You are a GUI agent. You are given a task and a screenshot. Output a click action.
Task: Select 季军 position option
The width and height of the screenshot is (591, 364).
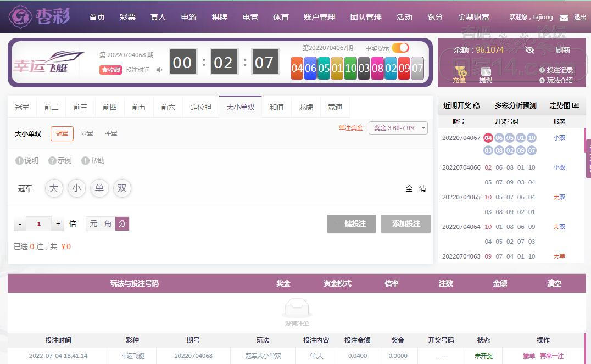111,133
